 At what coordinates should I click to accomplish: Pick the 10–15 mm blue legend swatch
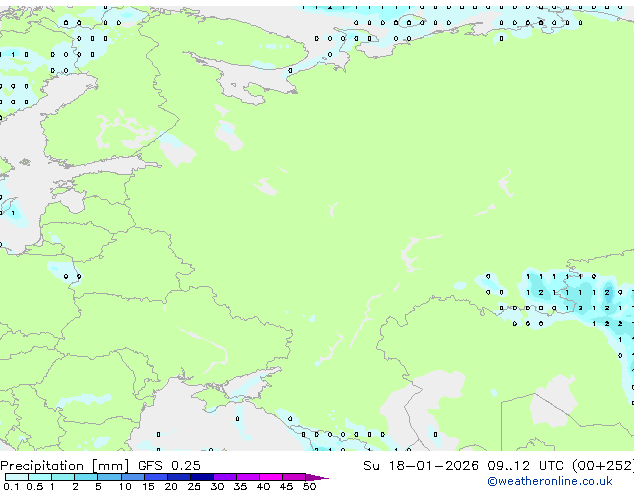pyautogui.click(x=133, y=477)
